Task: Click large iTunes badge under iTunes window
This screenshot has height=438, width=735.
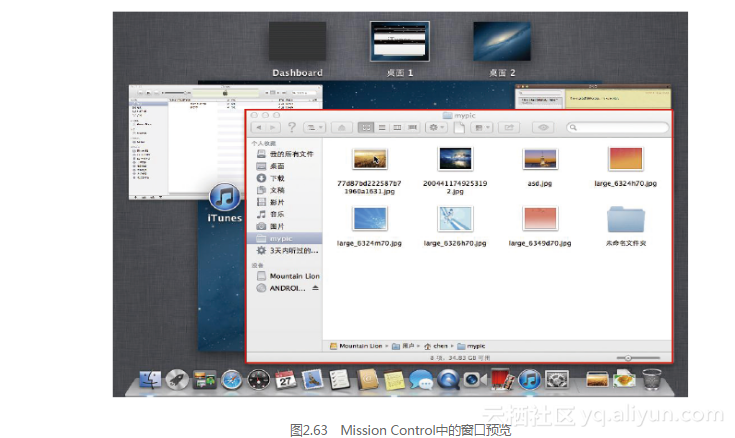Action: (x=225, y=197)
